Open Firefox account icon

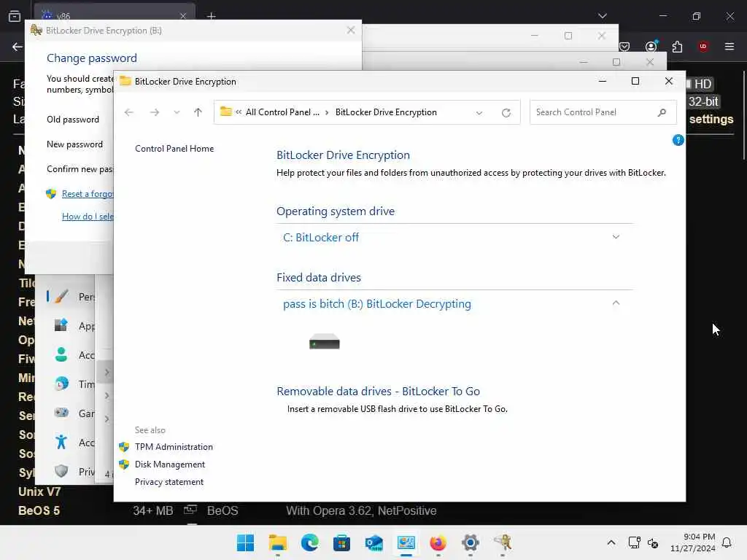[x=651, y=46]
